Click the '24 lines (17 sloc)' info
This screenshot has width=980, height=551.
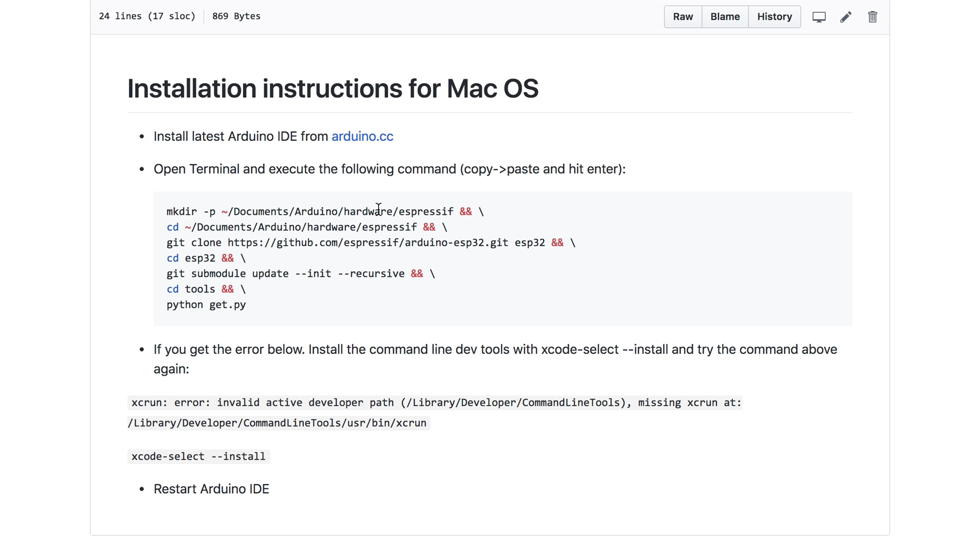pos(147,16)
